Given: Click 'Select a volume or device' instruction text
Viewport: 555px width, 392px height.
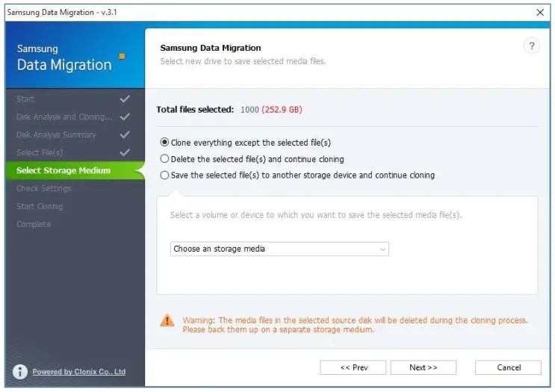Looking at the screenshot, I should click(316, 215).
